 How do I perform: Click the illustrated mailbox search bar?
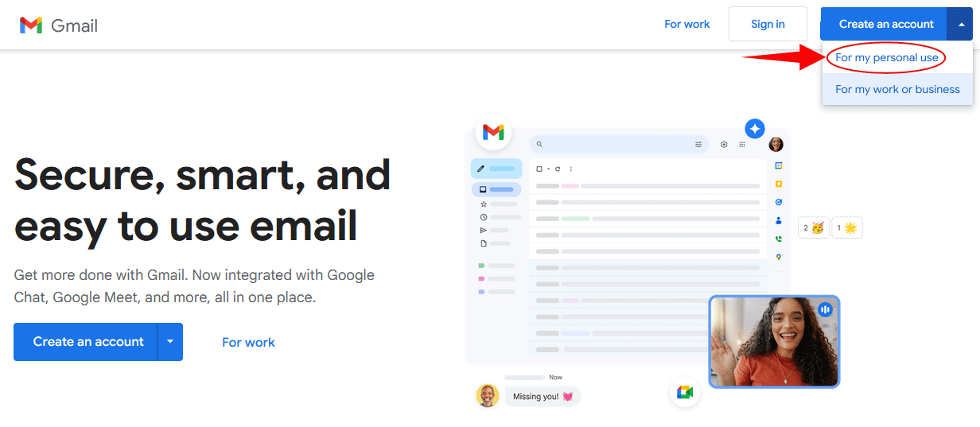pyautogui.click(x=619, y=145)
